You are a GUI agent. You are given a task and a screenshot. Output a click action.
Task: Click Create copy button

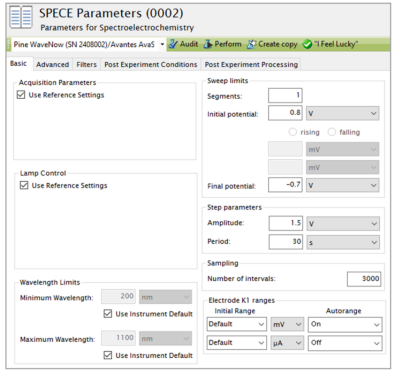(x=272, y=44)
